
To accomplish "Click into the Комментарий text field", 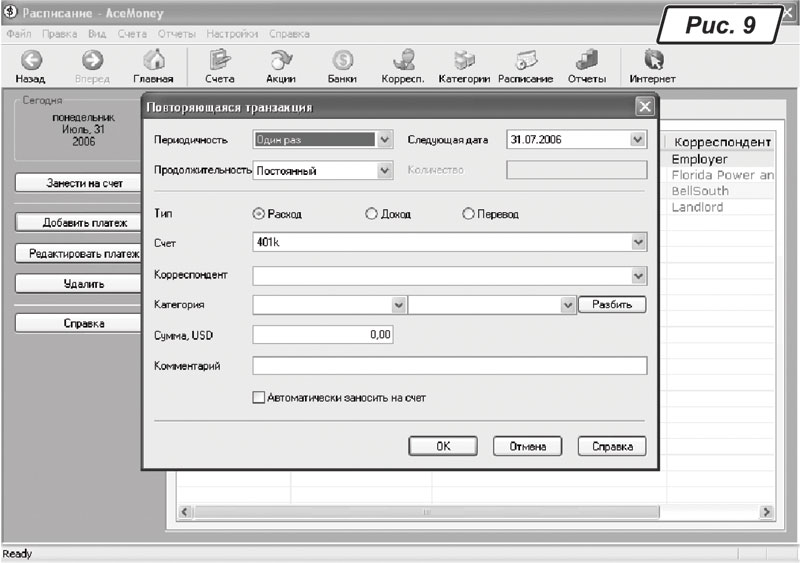I will (x=450, y=365).
